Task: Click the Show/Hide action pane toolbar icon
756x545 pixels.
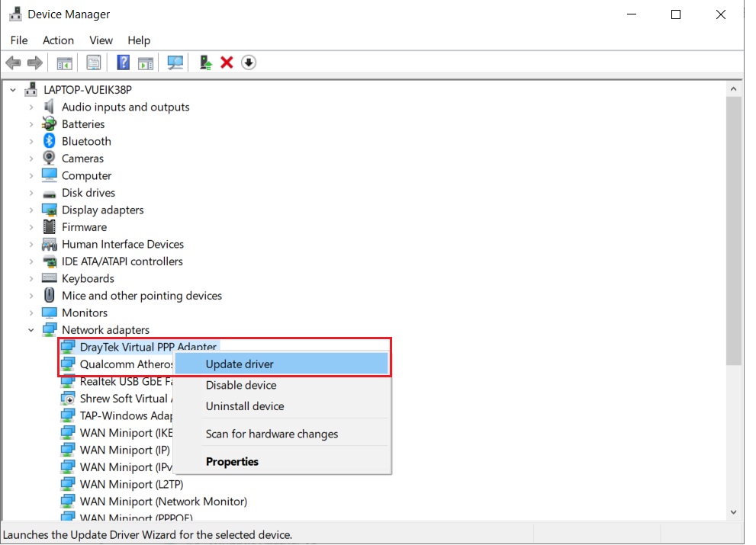Action: (x=146, y=62)
